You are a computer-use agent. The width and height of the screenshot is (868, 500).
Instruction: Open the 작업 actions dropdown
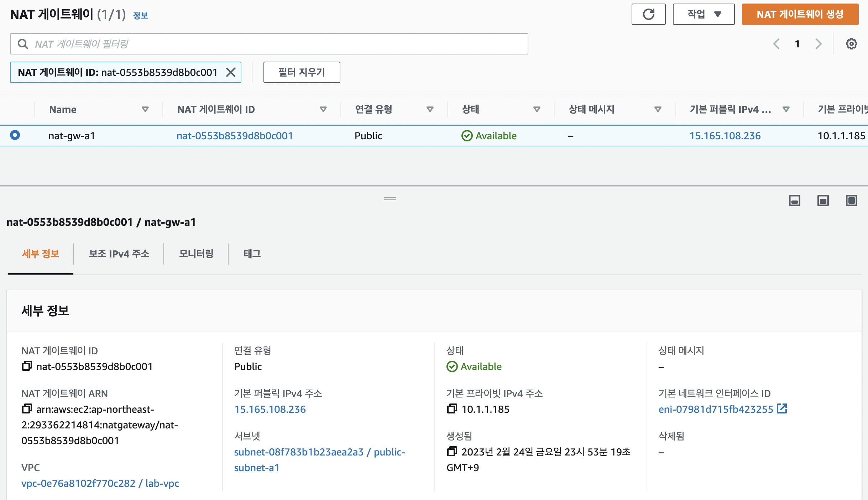pyautogui.click(x=703, y=14)
